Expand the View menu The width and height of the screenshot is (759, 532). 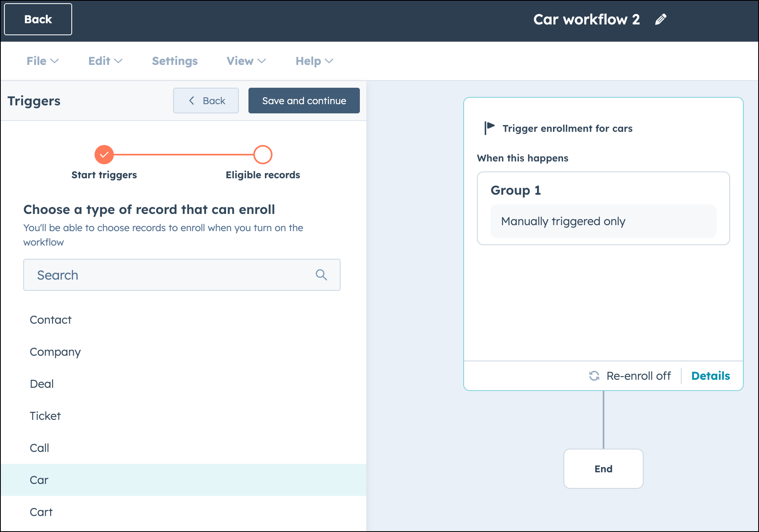coord(246,61)
